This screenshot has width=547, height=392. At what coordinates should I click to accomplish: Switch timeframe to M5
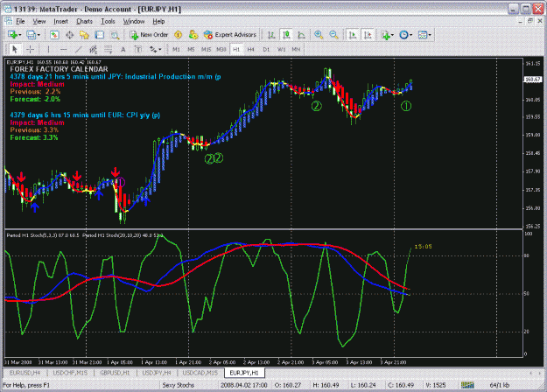[191, 49]
